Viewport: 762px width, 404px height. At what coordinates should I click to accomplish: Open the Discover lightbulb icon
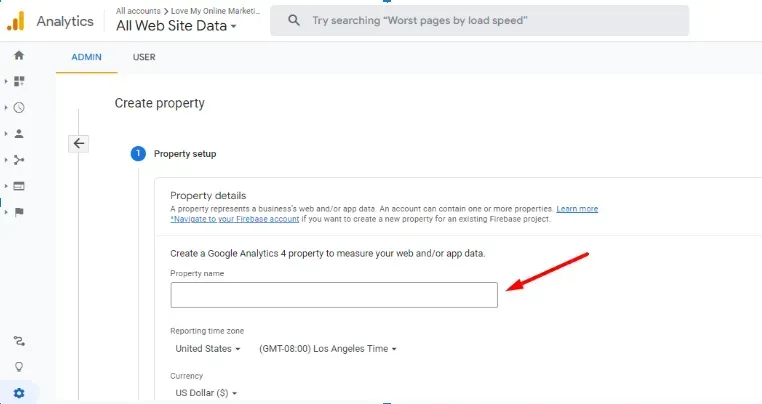[19, 367]
